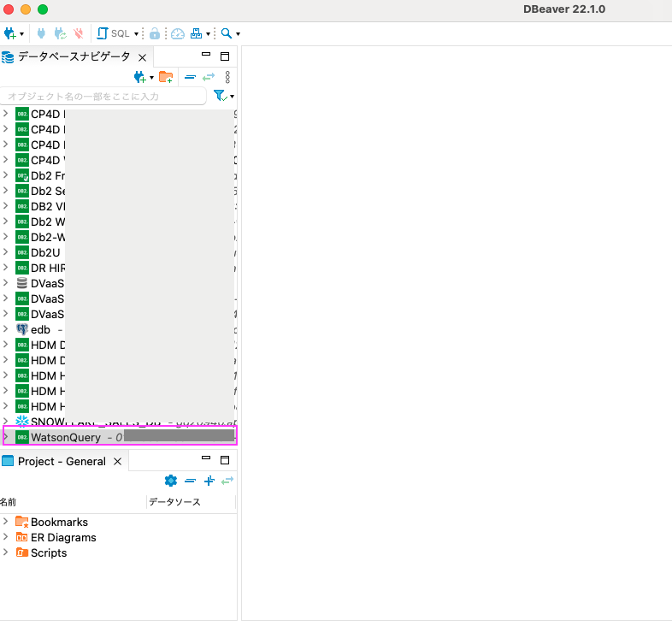Click the ER Diagrams folder icon
The height and width of the screenshot is (638, 672).
(x=22, y=537)
